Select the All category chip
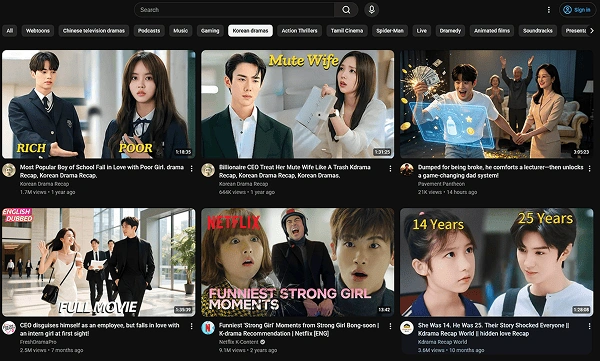 tap(10, 31)
